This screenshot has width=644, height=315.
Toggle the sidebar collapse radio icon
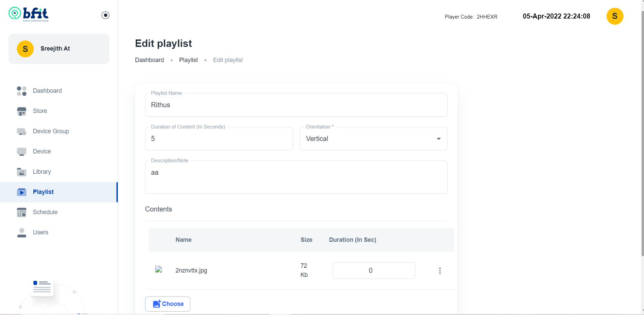click(x=105, y=15)
